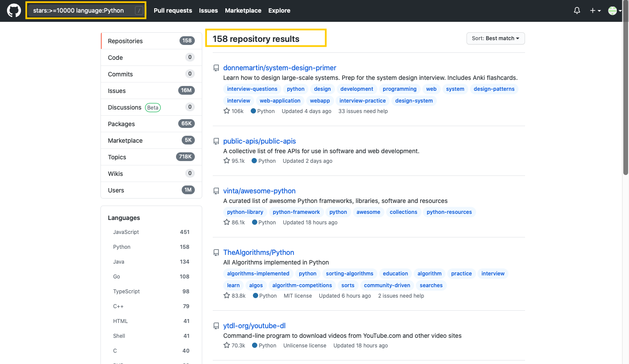Star the ytdl-org/youtube-dl repository
This screenshot has width=629, height=364.
coord(226,345)
